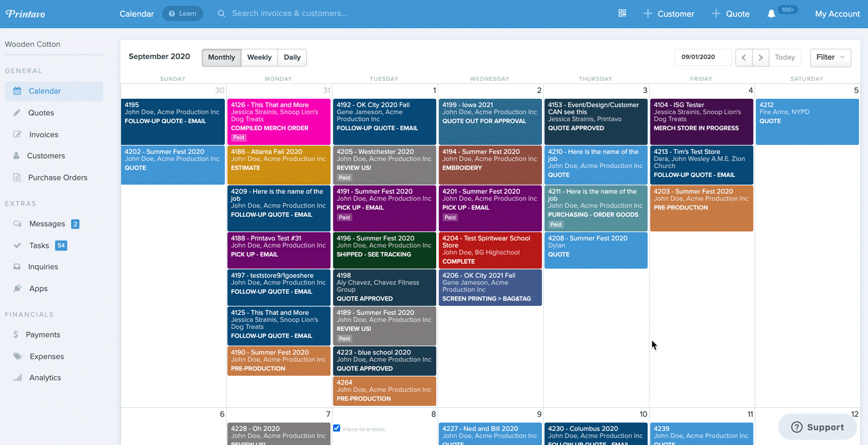
Task: Click the Today button
Action: (785, 57)
